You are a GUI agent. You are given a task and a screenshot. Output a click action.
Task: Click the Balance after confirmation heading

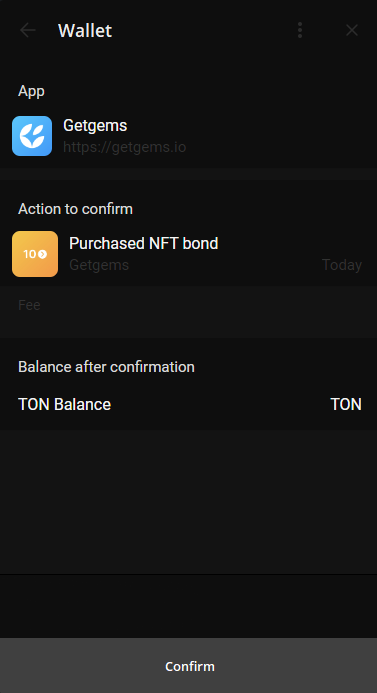click(x=106, y=367)
